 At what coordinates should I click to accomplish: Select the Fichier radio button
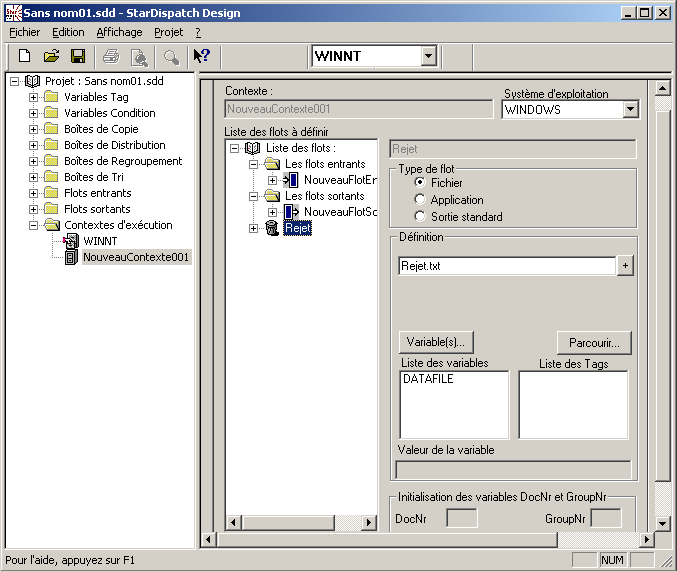tap(420, 183)
